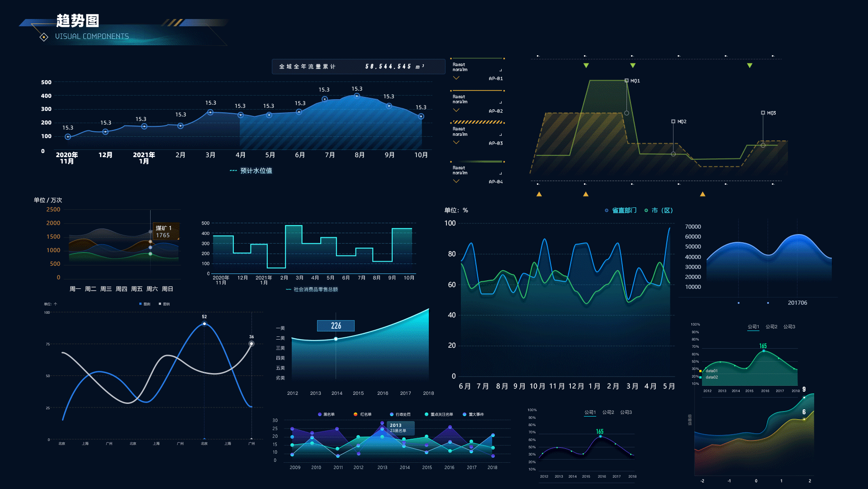Toggle the 重点关注名单 legend series
The width and height of the screenshot is (868, 489).
tap(438, 414)
